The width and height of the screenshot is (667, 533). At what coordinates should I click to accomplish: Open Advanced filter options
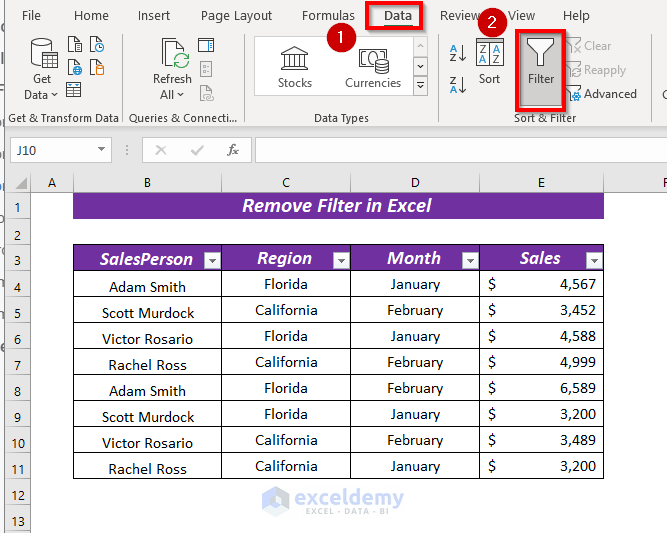[x=601, y=94]
